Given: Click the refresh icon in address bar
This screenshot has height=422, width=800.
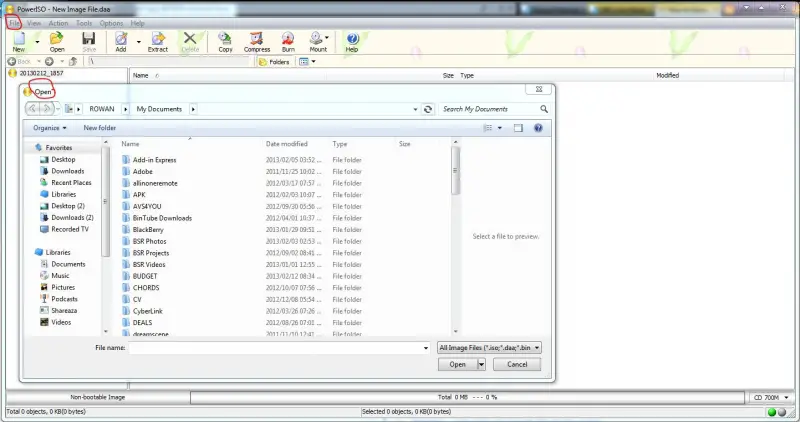Looking at the screenshot, I should (x=428, y=109).
